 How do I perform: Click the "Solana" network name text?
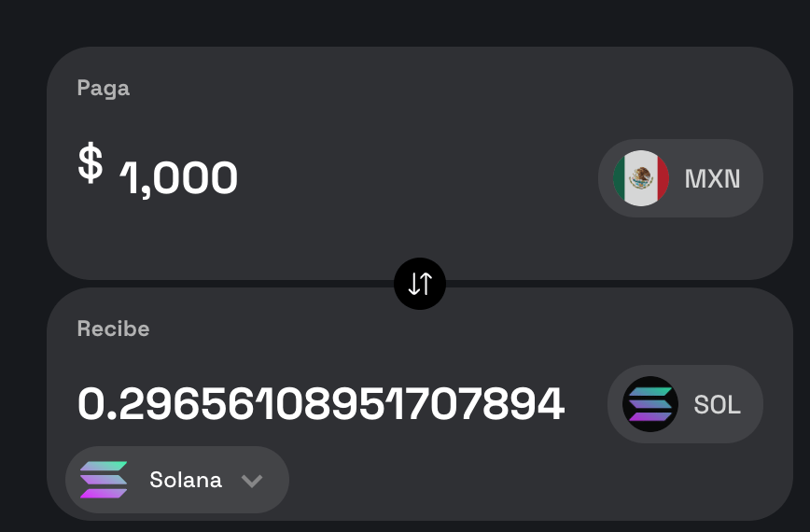point(186,480)
